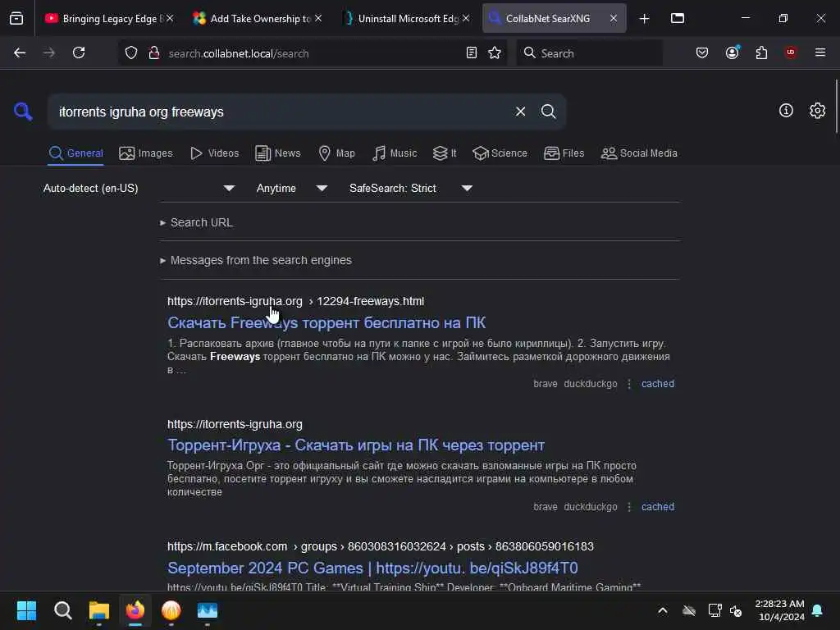
Task: Focus the Firefox toolbar Search box
Action: tap(589, 52)
